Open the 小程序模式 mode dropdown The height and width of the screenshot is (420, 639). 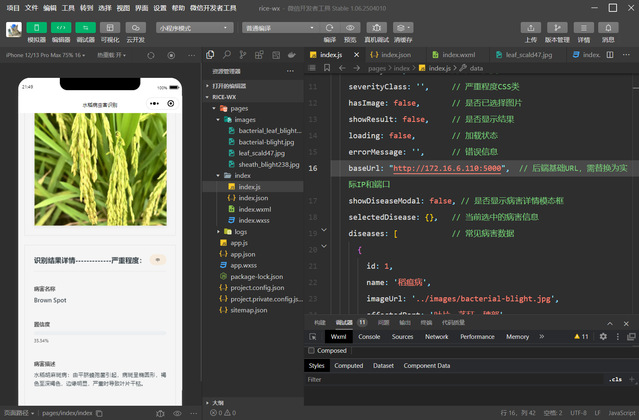pos(195,28)
